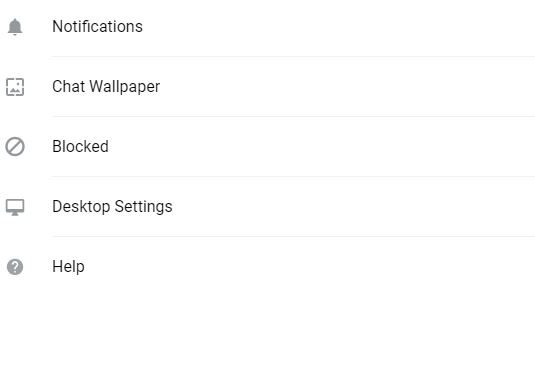Click blank space in Blocked row
Image resolution: width=535 pixels, height=384 pixels.
(324, 147)
